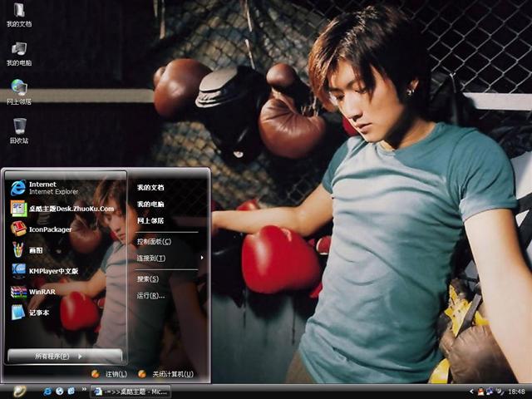Image resolution: width=532 pixels, height=399 pixels.
Task: Select the 回收站 recycle bin icon
Action: pyautogui.click(x=19, y=131)
